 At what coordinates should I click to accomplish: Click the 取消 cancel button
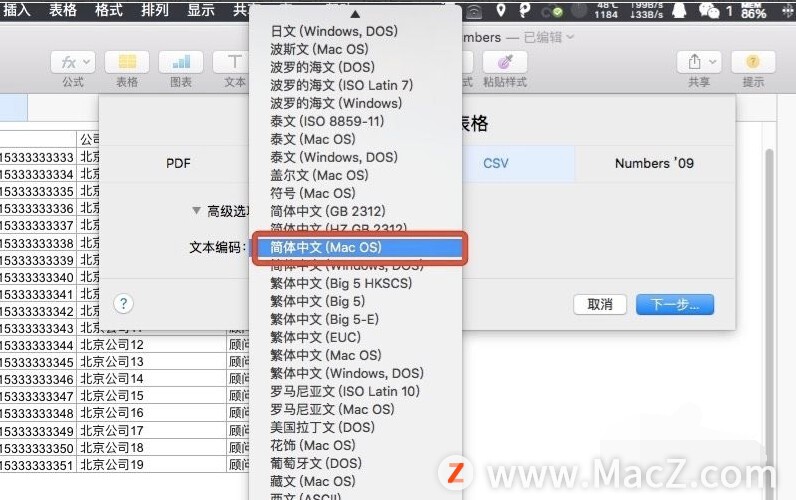tap(600, 305)
